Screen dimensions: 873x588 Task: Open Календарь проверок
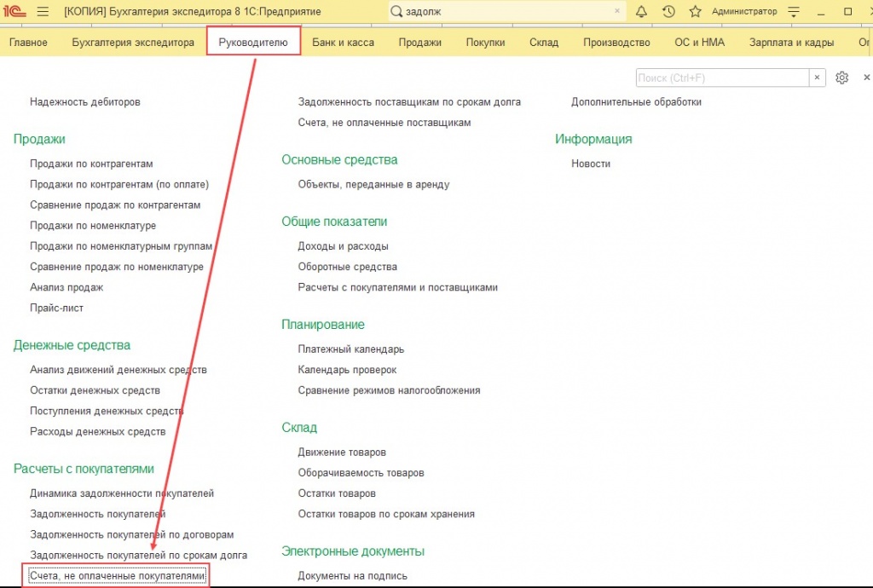[x=348, y=369]
